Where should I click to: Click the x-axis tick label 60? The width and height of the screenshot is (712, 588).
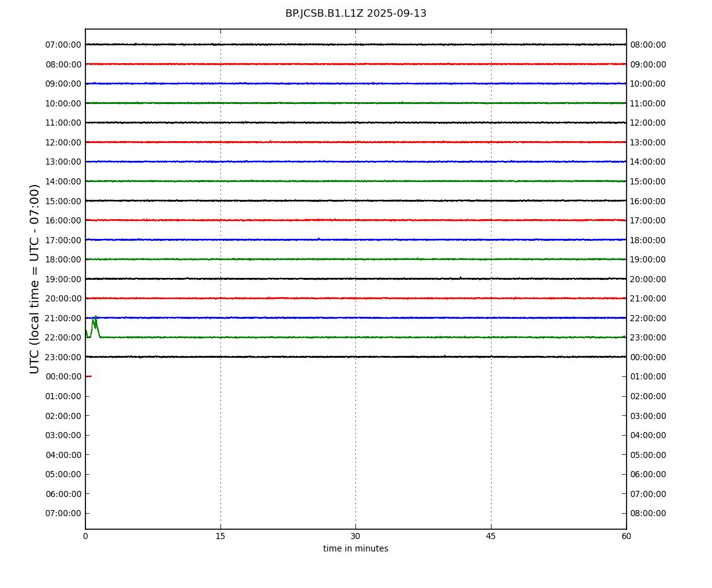626,536
